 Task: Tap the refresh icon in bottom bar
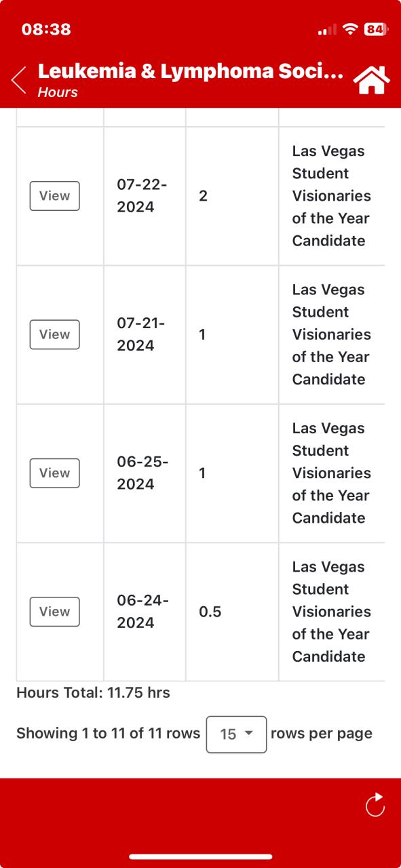point(375,805)
